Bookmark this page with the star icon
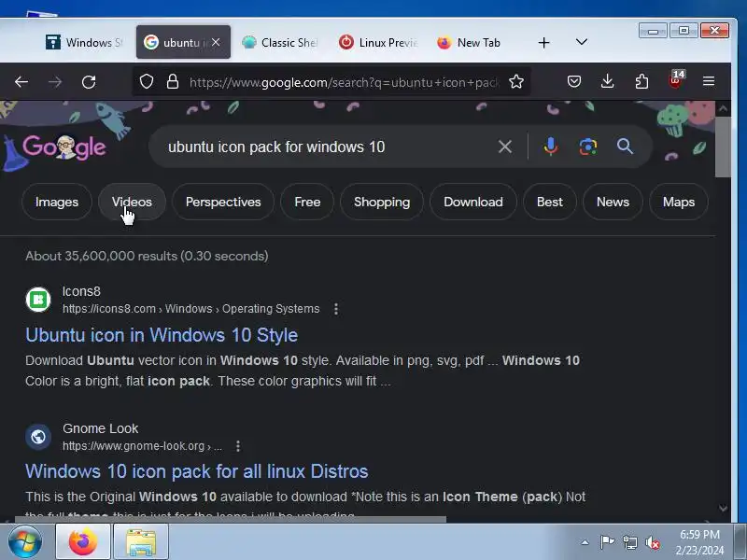 516,82
